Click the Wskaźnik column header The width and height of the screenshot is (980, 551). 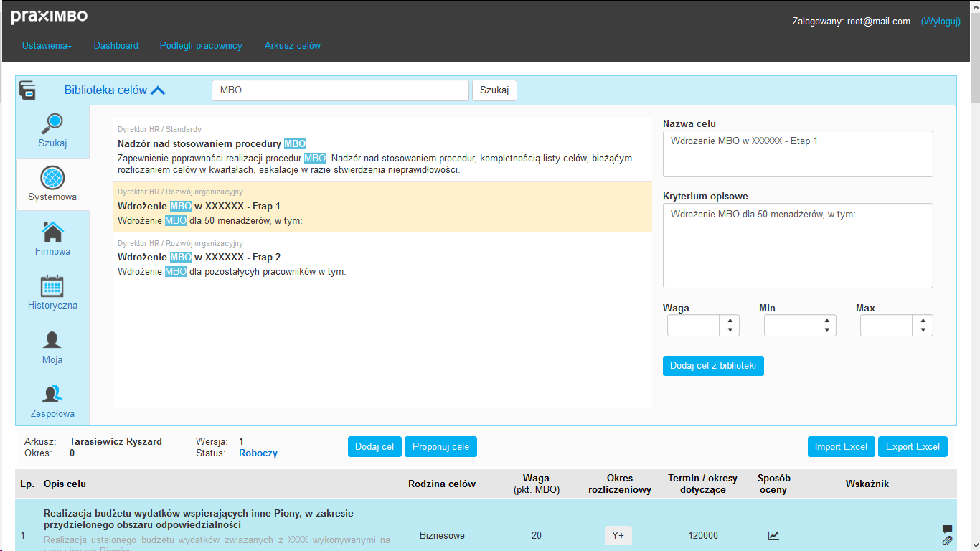click(x=867, y=484)
